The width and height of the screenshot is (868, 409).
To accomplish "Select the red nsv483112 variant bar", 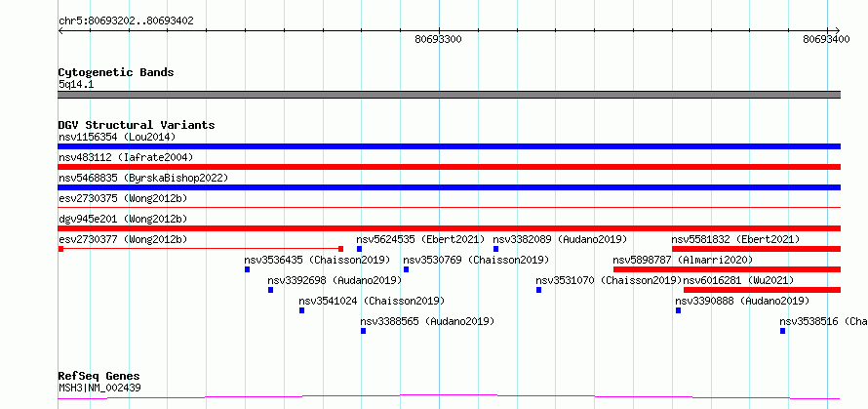I will [449, 167].
